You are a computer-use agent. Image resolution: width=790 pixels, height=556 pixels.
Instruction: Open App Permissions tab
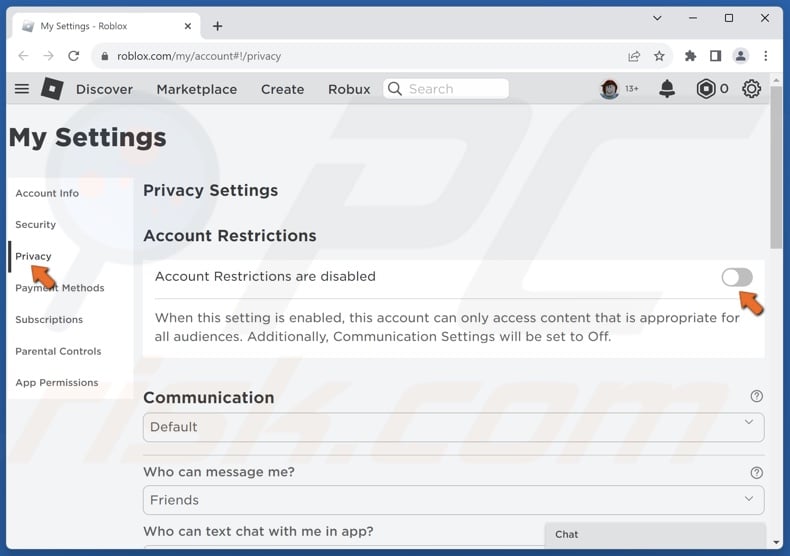coord(56,383)
